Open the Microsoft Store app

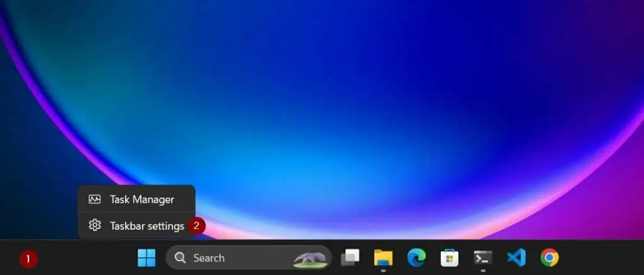[450, 258]
